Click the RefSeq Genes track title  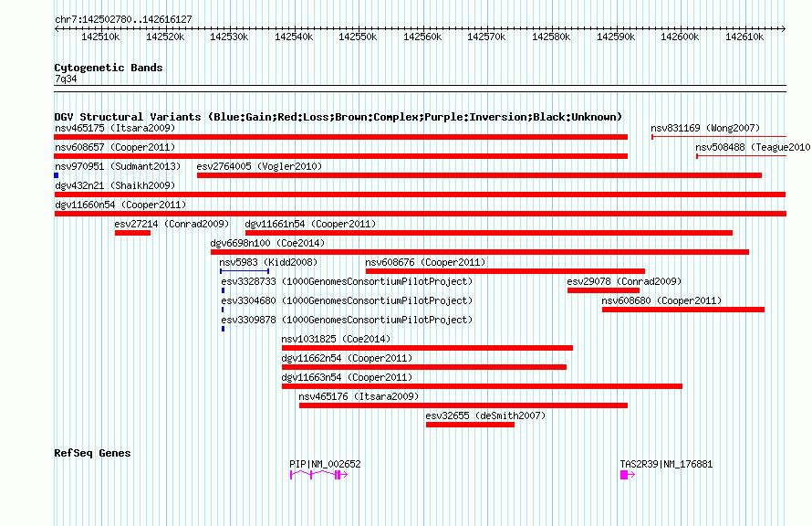coord(92,453)
